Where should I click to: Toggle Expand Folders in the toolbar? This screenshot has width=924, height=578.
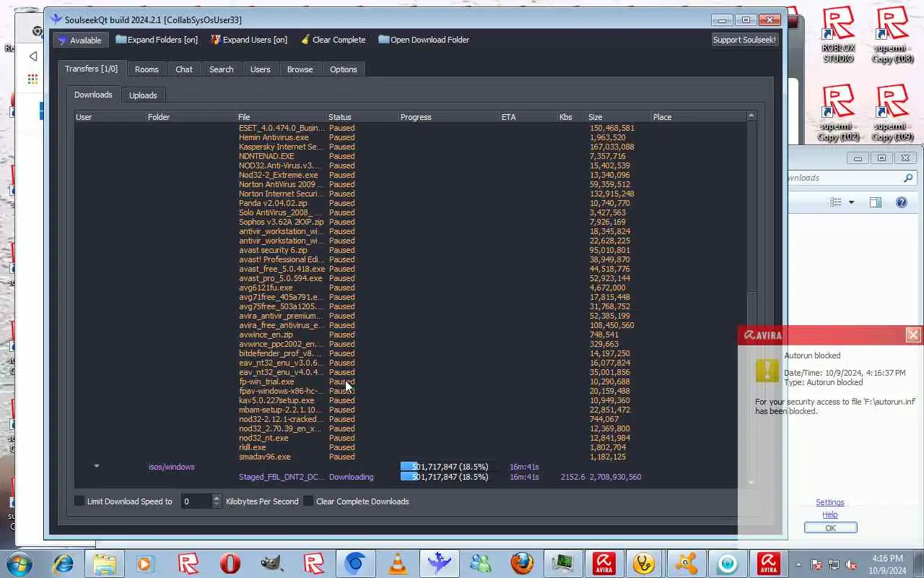point(157,40)
